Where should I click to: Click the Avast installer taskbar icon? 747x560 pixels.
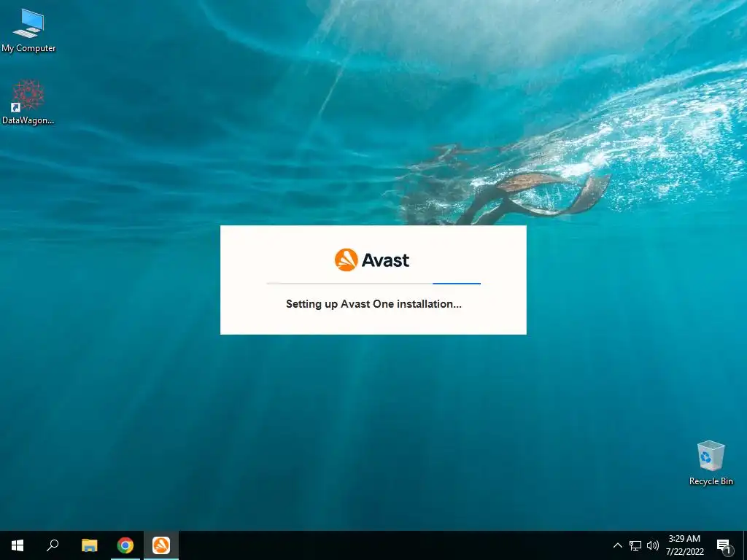[161, 545]
